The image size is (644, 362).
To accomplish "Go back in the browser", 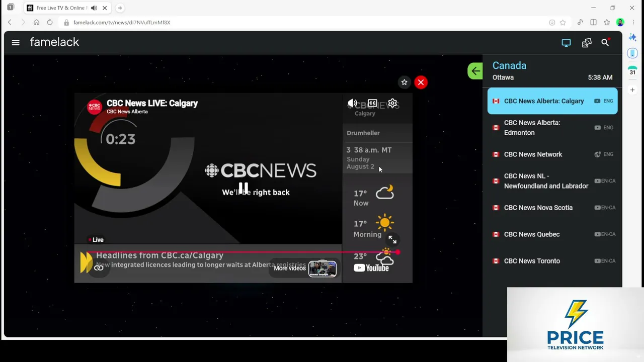I will pos(10,22).
